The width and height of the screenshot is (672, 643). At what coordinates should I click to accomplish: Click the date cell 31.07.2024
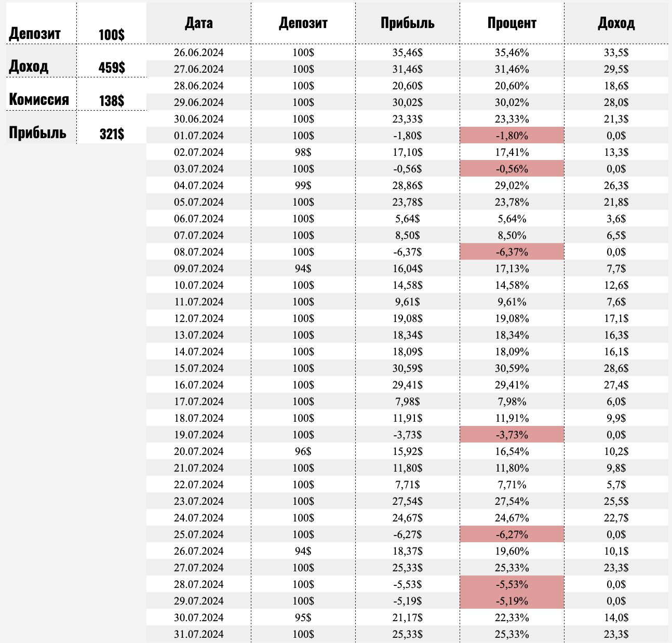pyautogui.click(x=198, y=634)
